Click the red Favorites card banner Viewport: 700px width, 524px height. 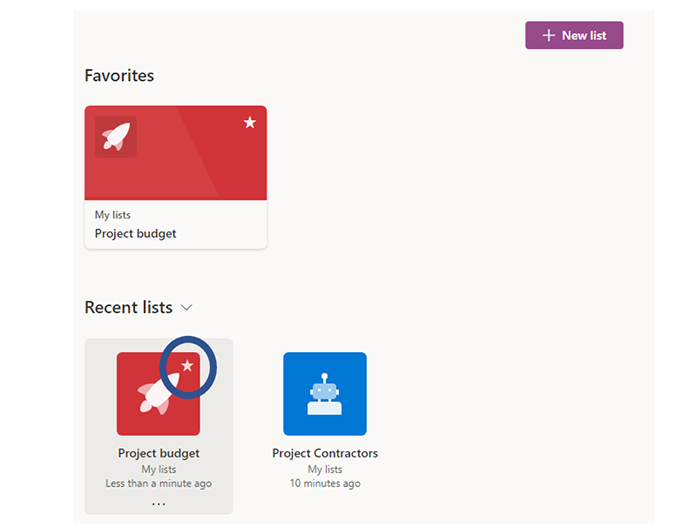click(176, 153)
